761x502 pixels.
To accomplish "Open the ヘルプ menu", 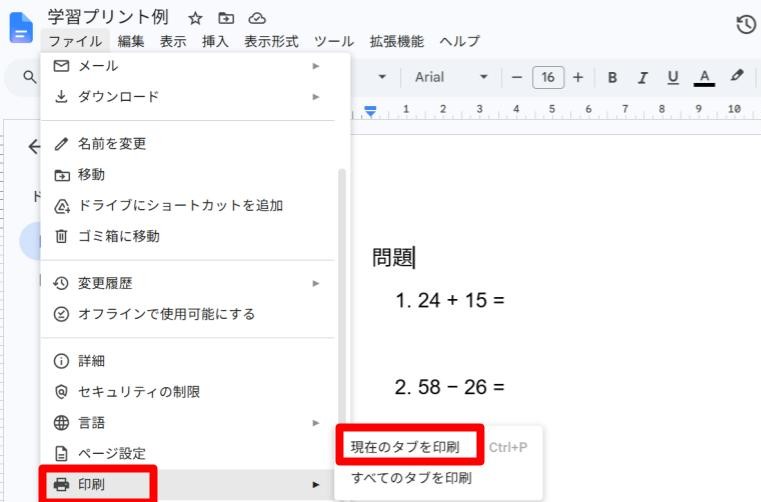I will click(460, 41).
